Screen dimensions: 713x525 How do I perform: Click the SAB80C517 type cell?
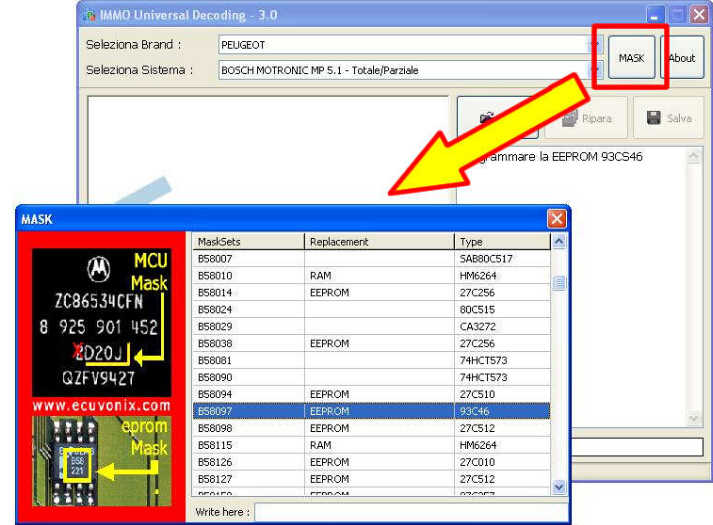pos(502,259)
